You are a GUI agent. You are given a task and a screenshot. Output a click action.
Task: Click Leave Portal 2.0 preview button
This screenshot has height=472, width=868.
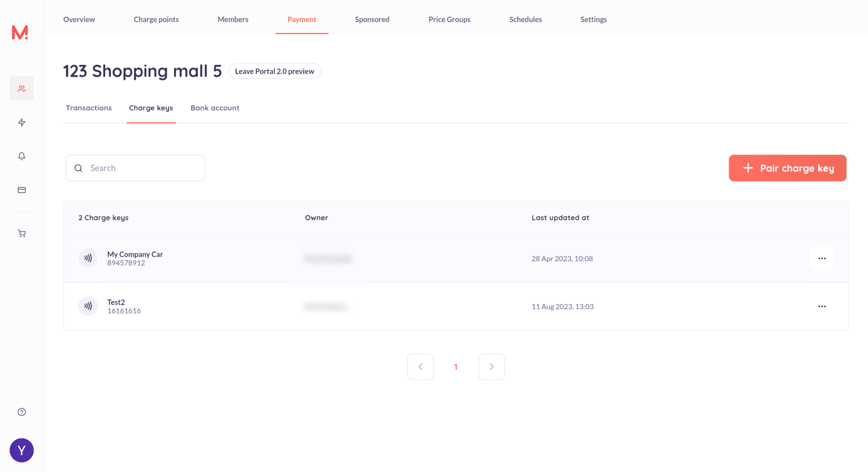pyautogui.click(x=275, y=71)
